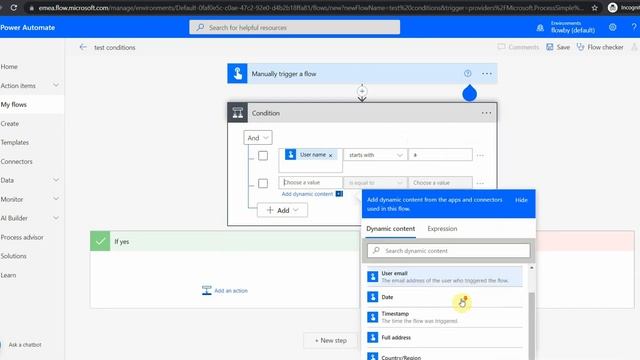The width and height of the screenshot is (640, 360).
Task: Open options for the empty condition row
Action: [x=480, y=183]
